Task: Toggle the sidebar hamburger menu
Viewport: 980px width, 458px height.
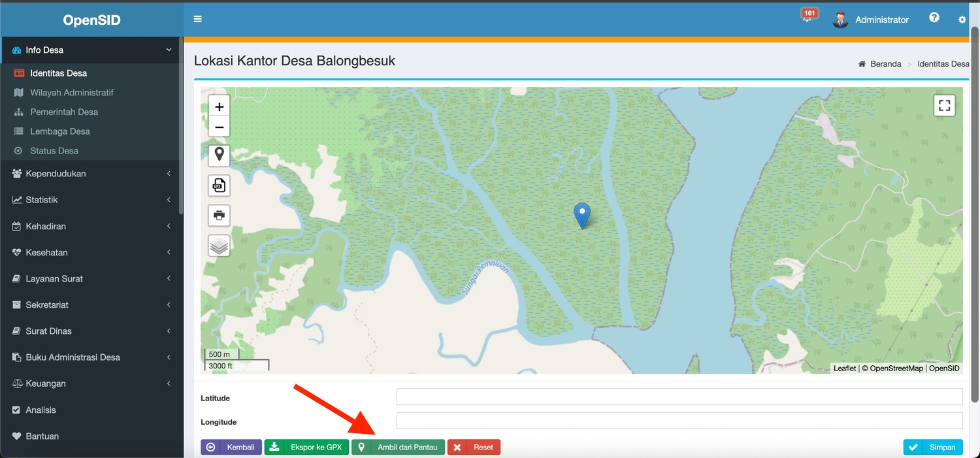Action: coord(197,19)
